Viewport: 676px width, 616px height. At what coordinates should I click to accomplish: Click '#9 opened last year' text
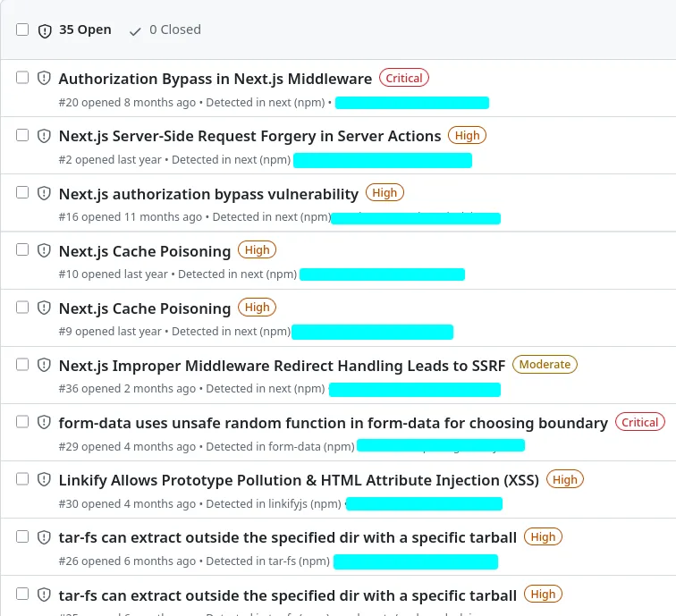point(110,332)
